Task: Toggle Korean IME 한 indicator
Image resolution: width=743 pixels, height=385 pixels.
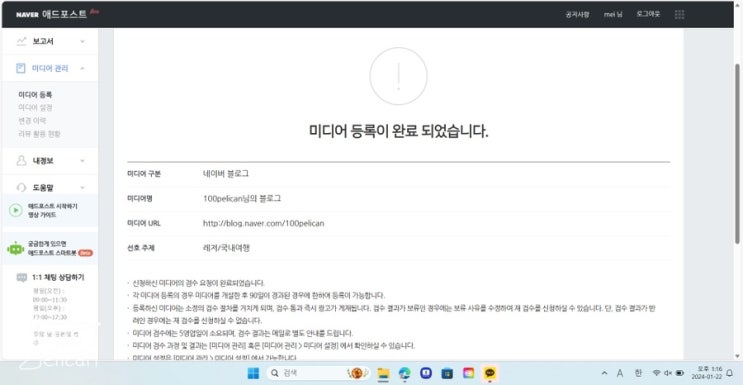Action: (638, 373)
